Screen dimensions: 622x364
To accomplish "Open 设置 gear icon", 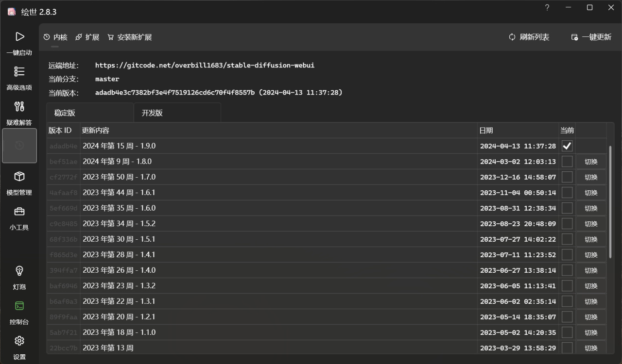I will [x=19, y=341].
